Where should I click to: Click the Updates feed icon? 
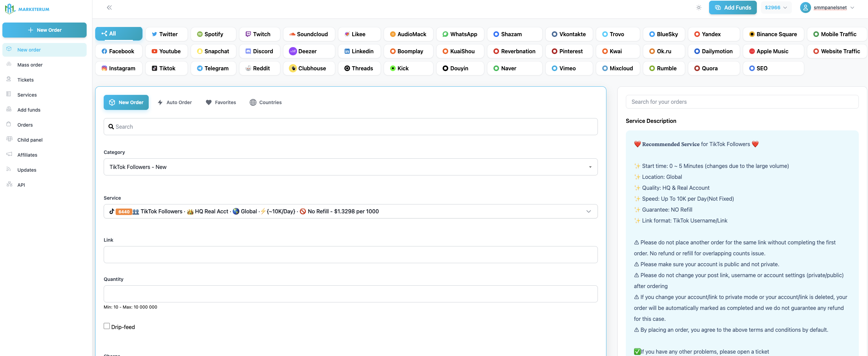(x=9, y=169)
